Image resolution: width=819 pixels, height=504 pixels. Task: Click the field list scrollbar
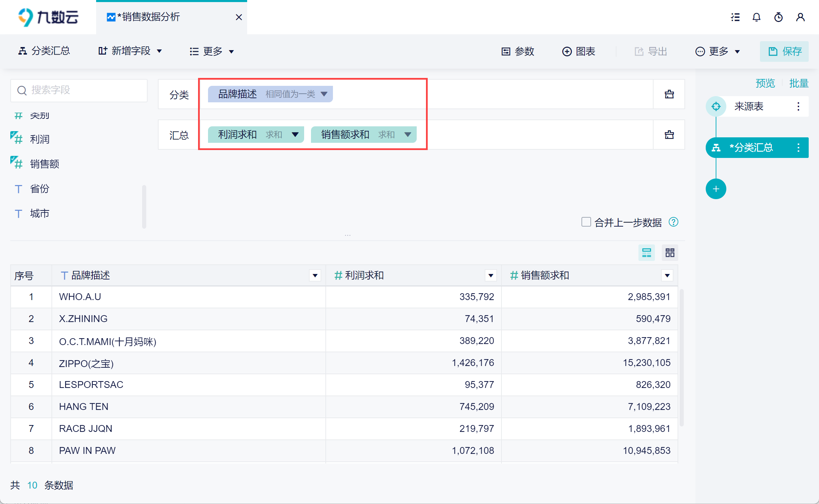[x=144, y=207]
